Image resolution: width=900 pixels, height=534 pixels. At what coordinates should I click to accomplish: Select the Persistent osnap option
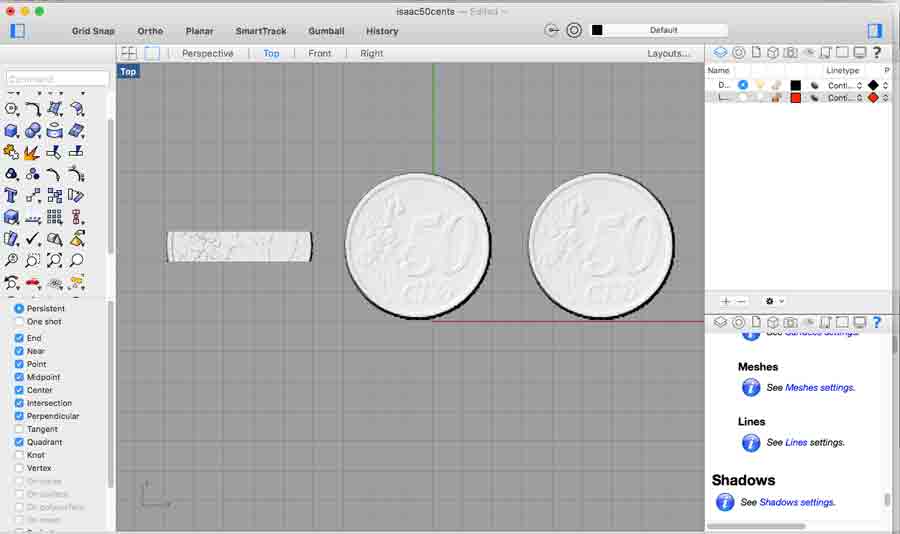pyautogui.click(x=19, y=309)
